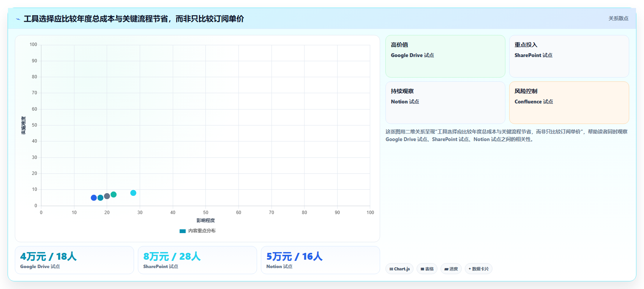Click the x-axis tick label 50
The image size is (644, 289).
pyautogui.click(x=205, y=213)
